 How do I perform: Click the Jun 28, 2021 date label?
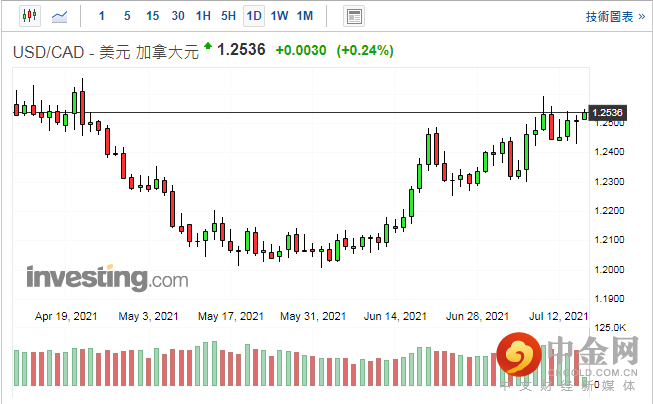click(477, 317)
